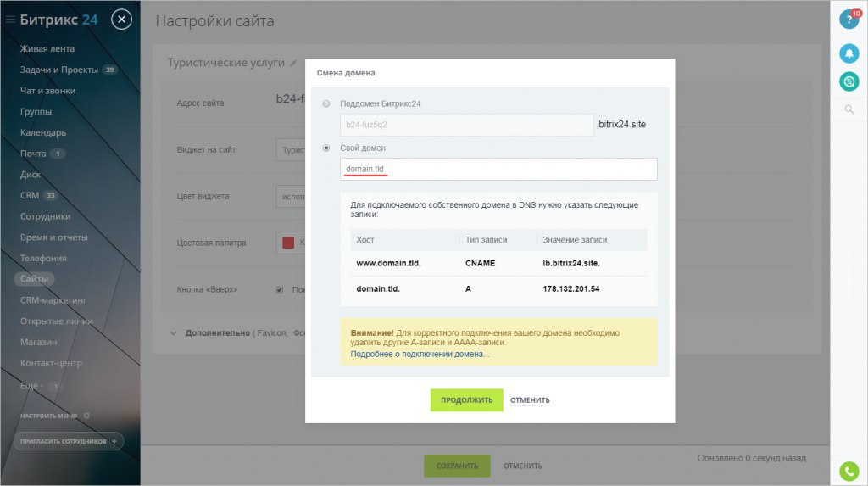
Task: Open Контакт-центр in the sidebar
Action: click(51, 364)
